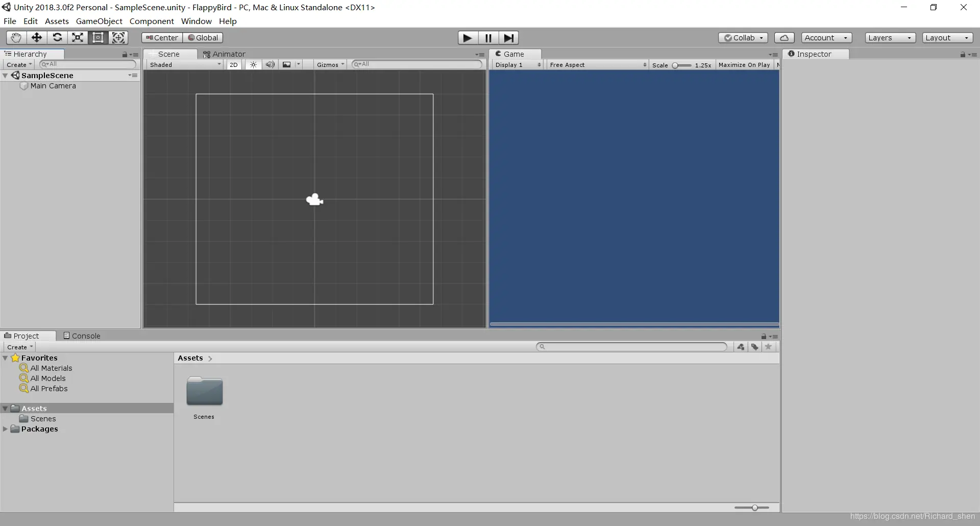The image size is (980, 526).
Task: Collapse the SampleScene hierarchy arrow
Action: 5,76
